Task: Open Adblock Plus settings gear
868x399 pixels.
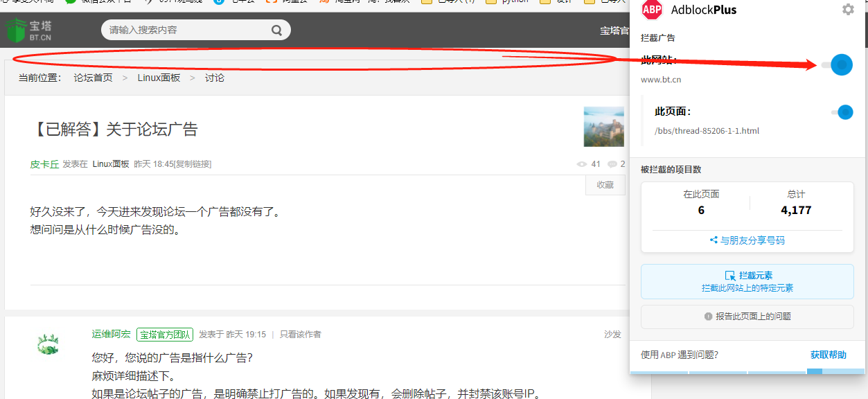Action: click(848, 10)
